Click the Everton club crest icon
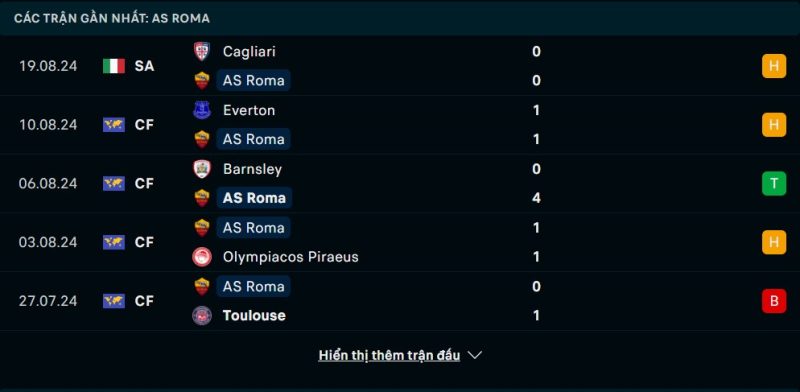 (202, 110)
